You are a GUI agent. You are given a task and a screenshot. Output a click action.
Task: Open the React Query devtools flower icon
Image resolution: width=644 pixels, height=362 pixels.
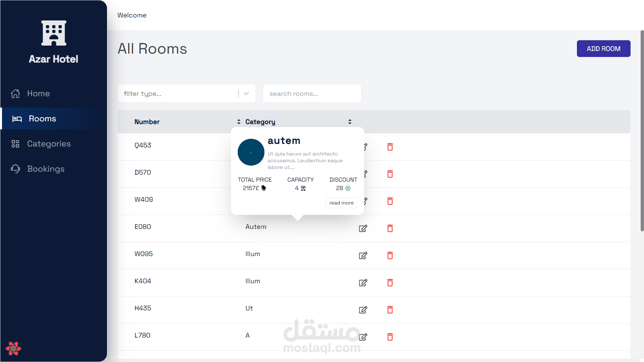pos(13,349)
